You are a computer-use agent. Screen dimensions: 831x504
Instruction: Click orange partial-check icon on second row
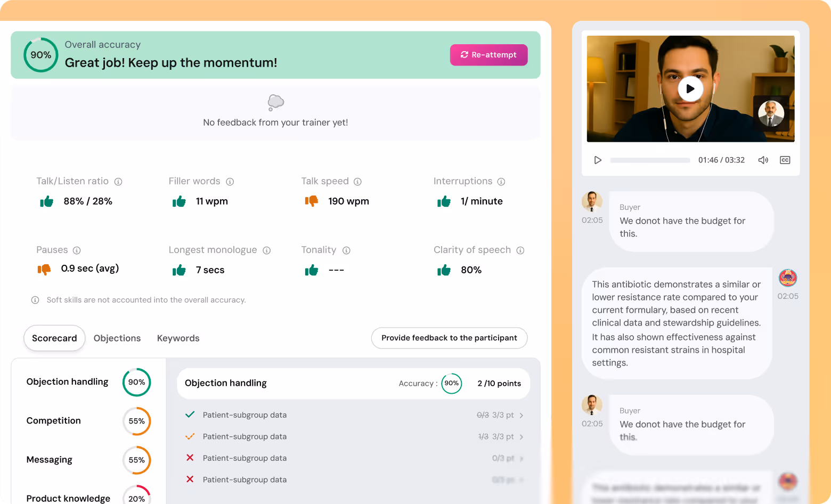190,436
